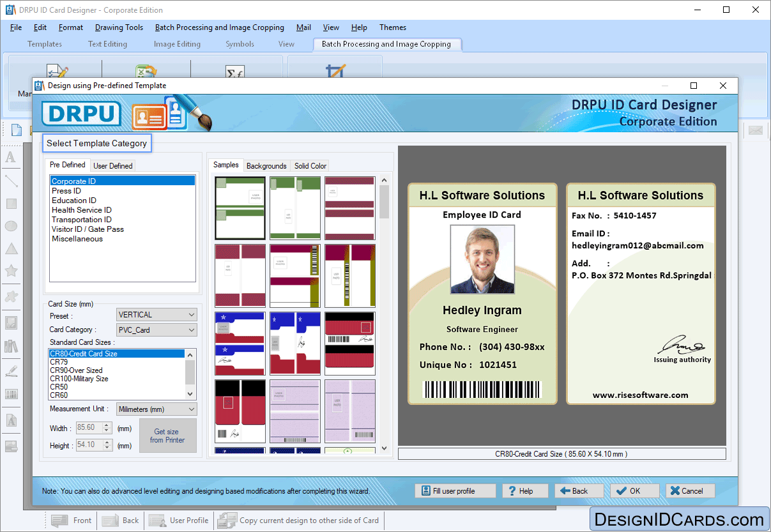This screenshot has height=532, width=771.
Task: Open the Preset dropdown showing VERTICAL
Action: (x=156, y=315)
